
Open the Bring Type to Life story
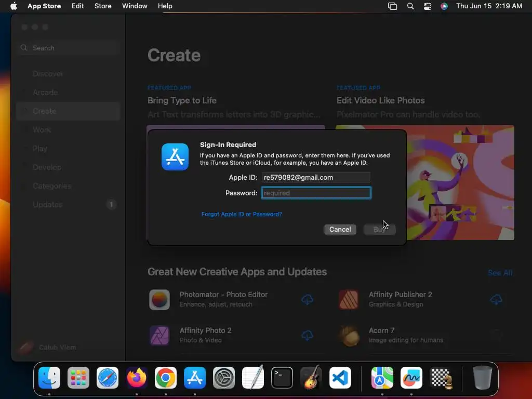point(182,100)
